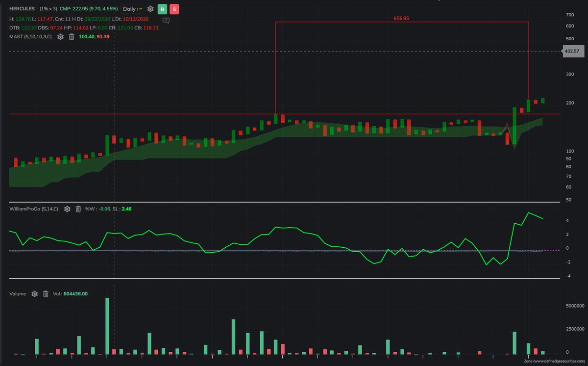Click the Volume panel label
The height and width of the screenshot is (366, 588).
(19, 294)
